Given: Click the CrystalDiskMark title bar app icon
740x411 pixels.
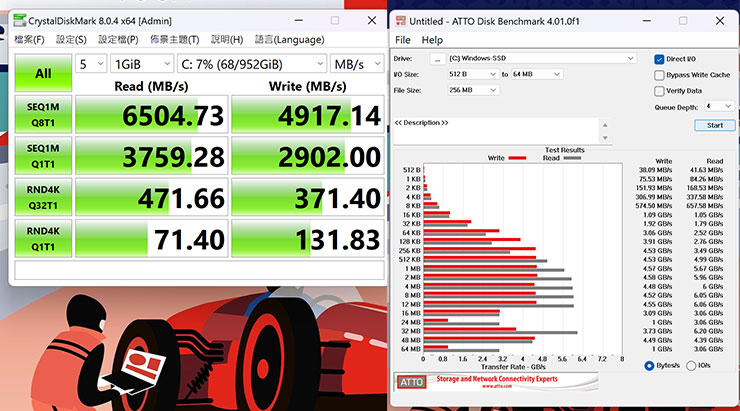Looking at the screenshot, I should point(20,21).
